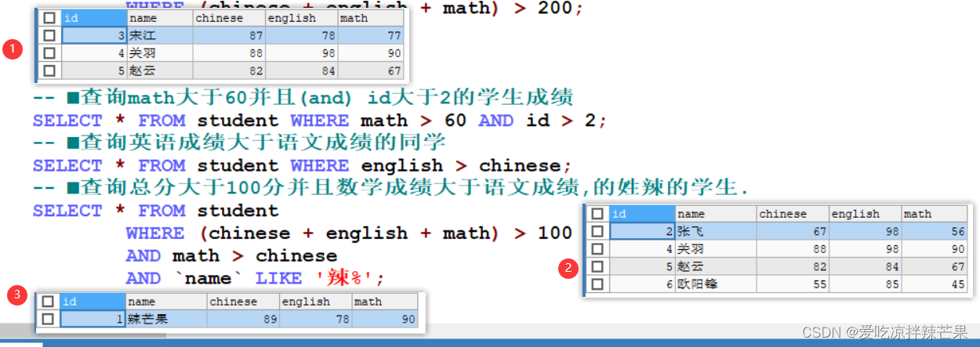The width and height of the screenshot is (980, 347).
Task: Check the 赵云 row in the 宋江 table
Action: [x=49, y=71]
